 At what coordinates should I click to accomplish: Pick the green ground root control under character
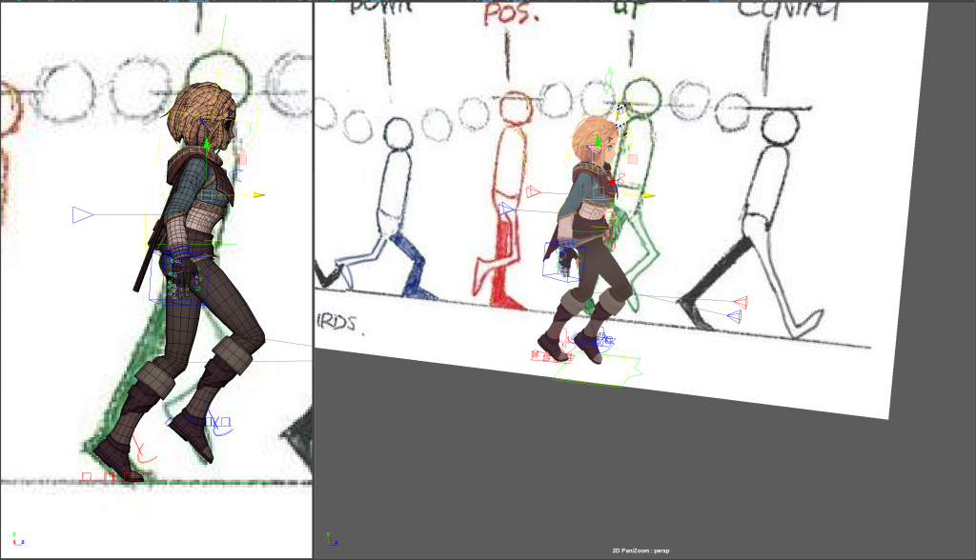(x=596, y=370)
